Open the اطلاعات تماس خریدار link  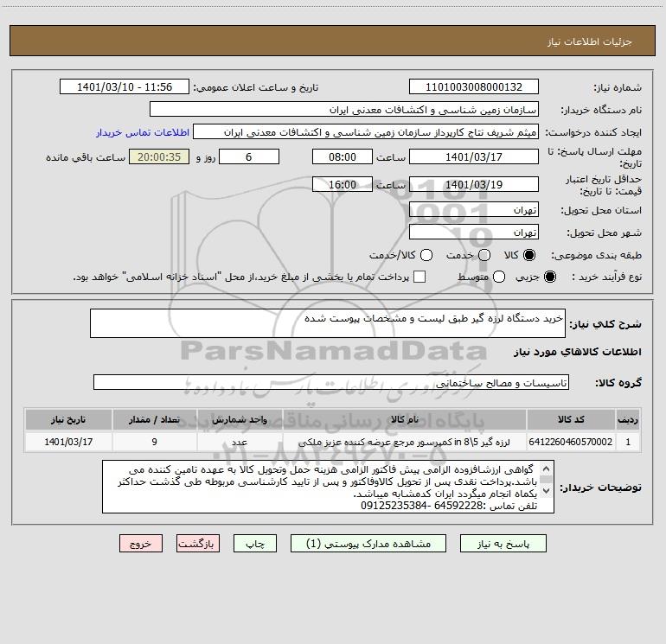[143, 132]
